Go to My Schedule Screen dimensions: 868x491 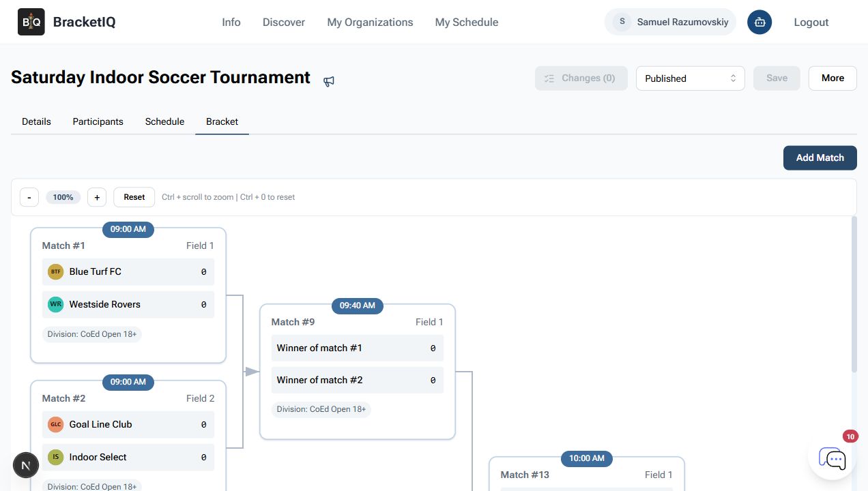click(x=467, y=22)
